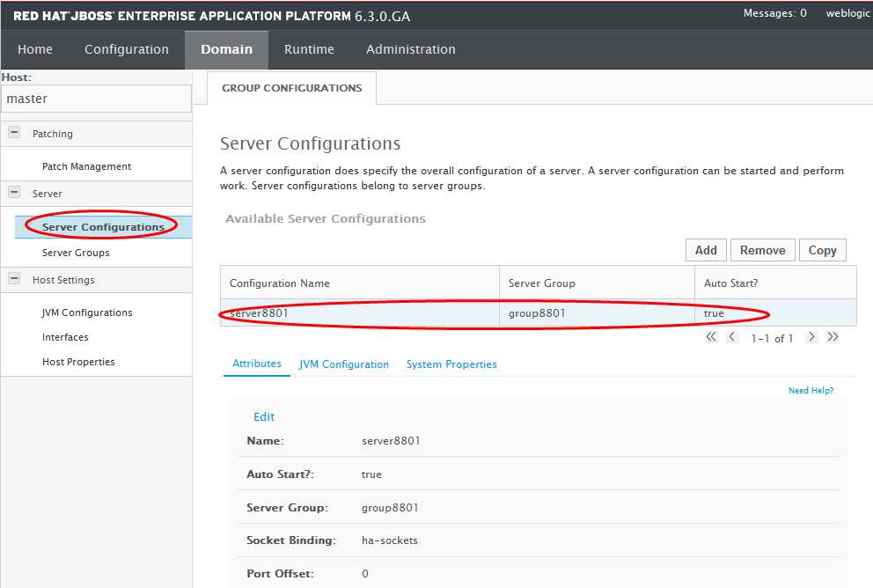Image resolution: width=873 pixels, height=588 pixels.
Task: Switch to the JVM Configuration tab
Action: click(x=344, y=364)
